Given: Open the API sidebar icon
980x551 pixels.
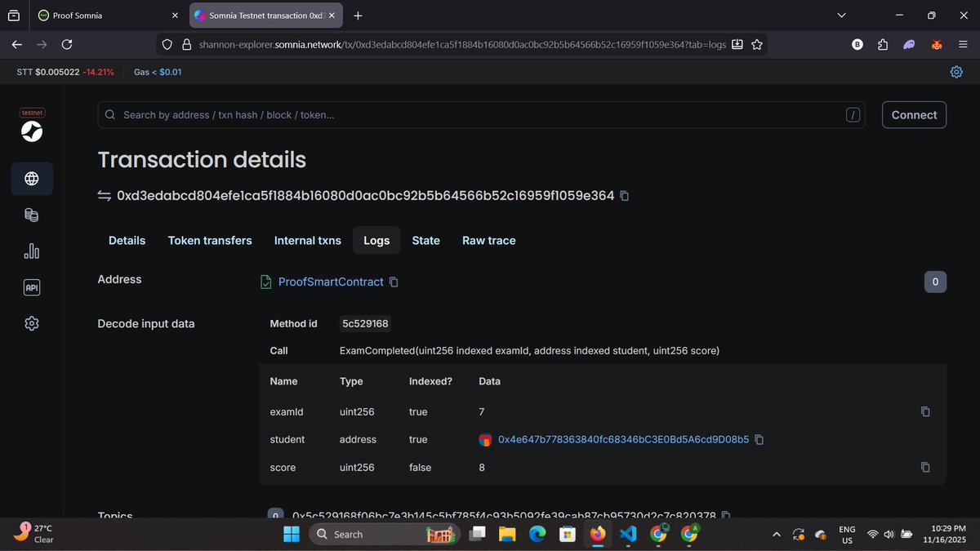Looking at the screenshot, I should click(32, 287).
